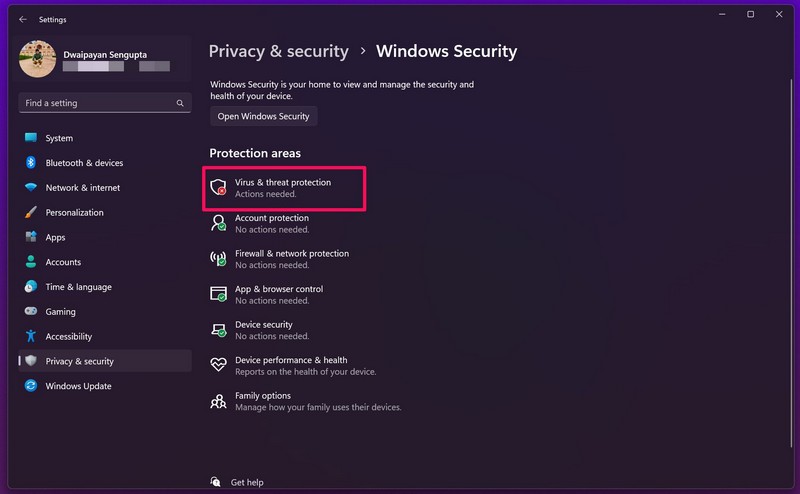Open the Time & language settings

click(78, 287)
